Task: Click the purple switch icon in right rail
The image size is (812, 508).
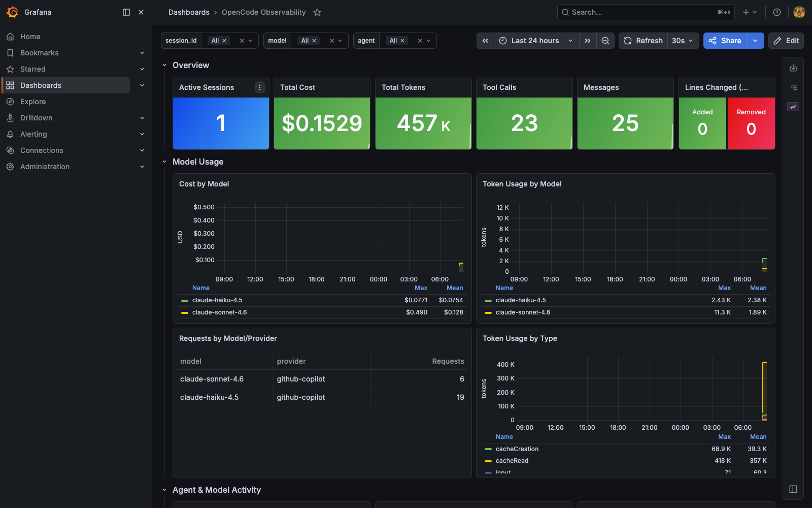Action: 793,107
